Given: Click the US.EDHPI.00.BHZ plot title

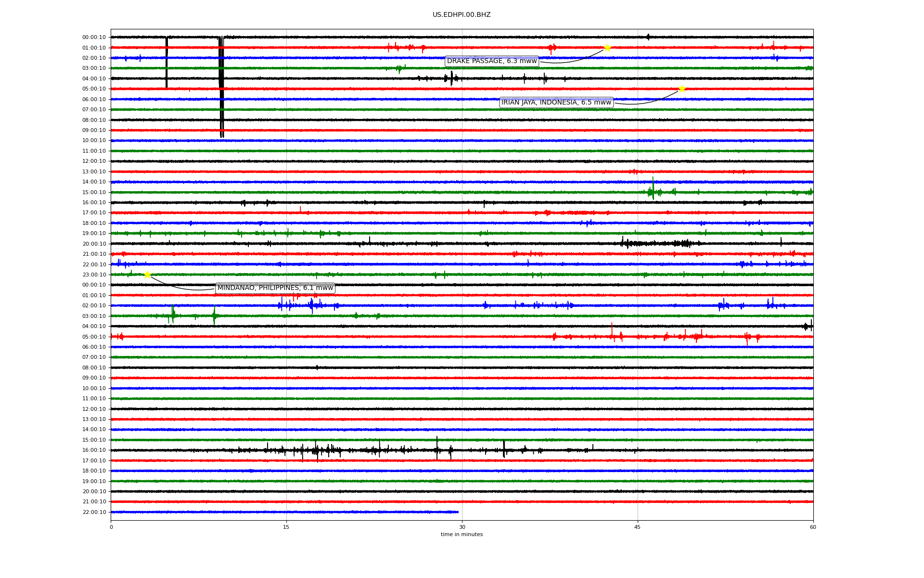Looking at the screenshot, I should [x=461, y=15].
